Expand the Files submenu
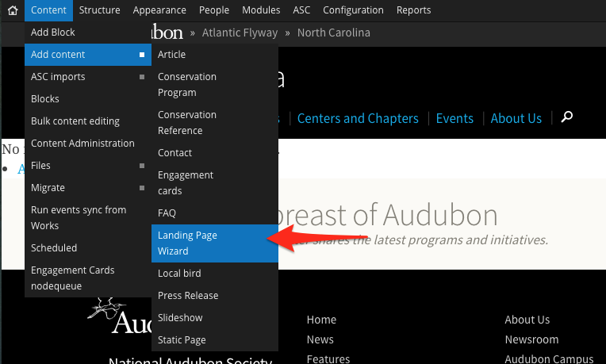Viewport: 606px width, 364px height. 88,166
